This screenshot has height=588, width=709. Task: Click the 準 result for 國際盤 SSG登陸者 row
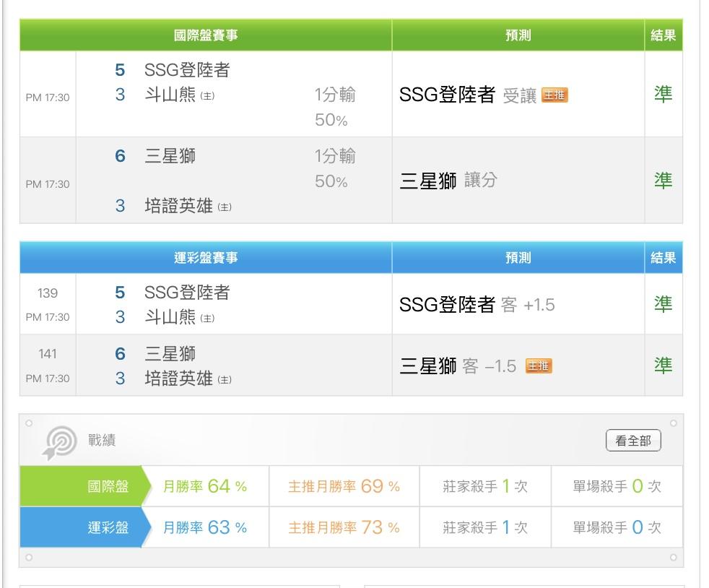[663, 94]
